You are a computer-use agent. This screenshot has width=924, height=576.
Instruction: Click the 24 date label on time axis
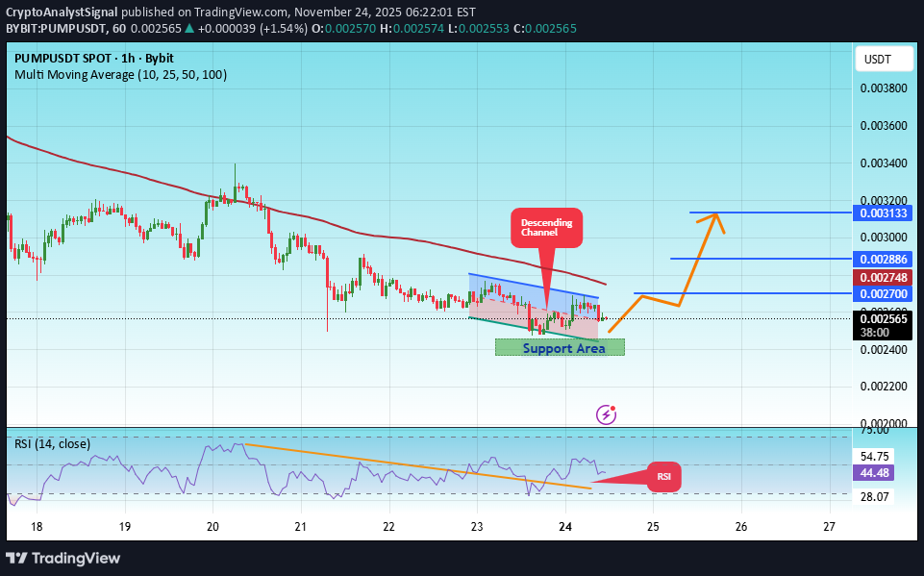pyautogui.click(x=564, y=527)
